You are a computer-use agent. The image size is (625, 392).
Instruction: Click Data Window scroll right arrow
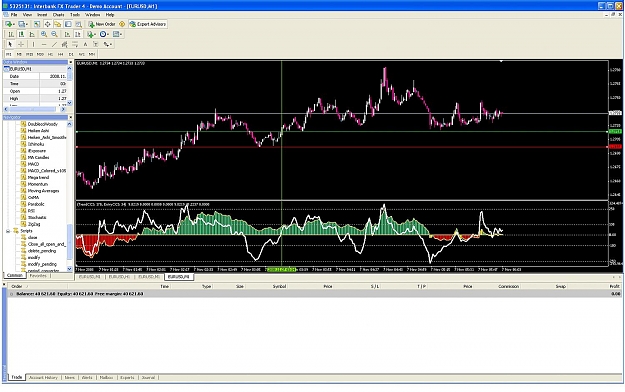coord(63,109)
